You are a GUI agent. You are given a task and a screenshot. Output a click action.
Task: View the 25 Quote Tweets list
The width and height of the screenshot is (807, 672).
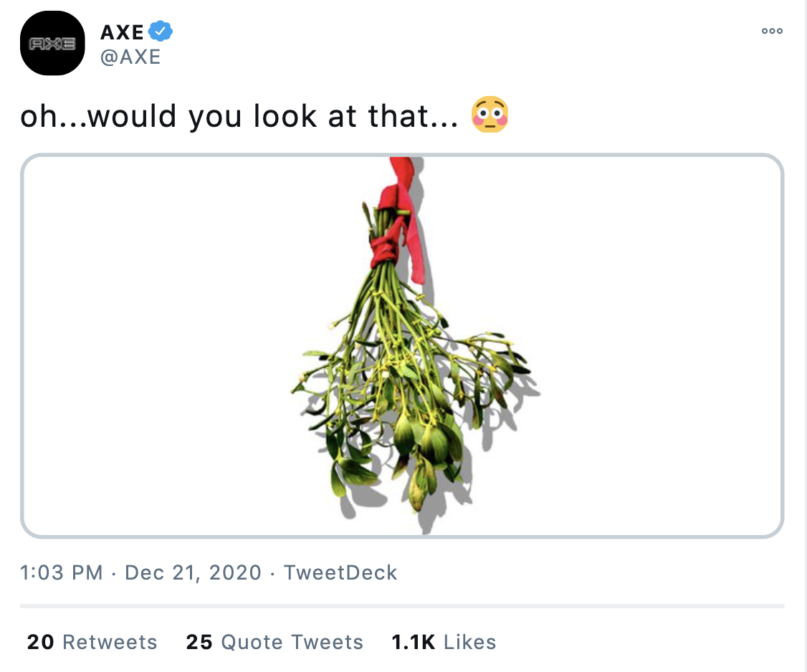274,642
